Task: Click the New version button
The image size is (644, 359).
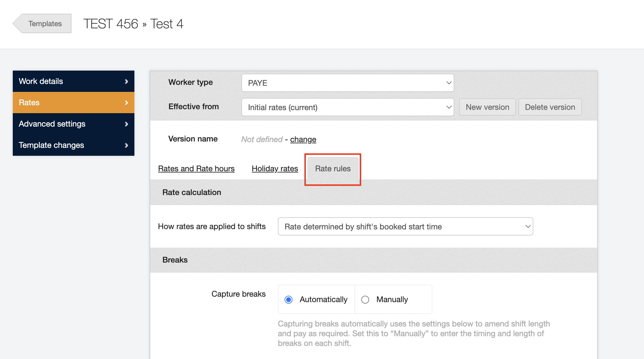Action: tap(487, 107)
